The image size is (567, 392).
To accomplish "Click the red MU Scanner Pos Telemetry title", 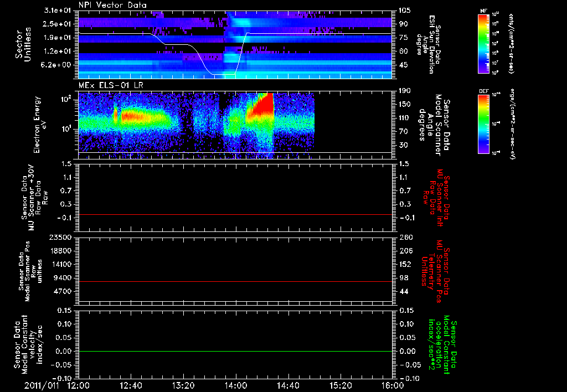I will tap(435, 271).
